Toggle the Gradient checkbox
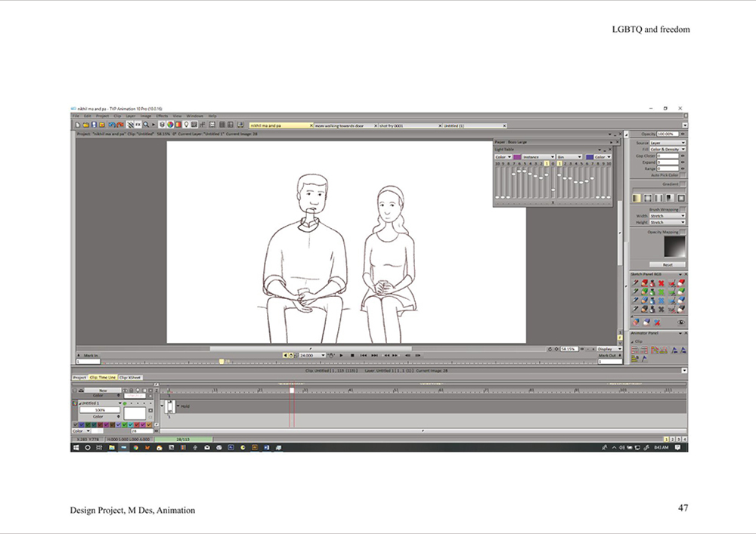This screenshot has width=756, height=534. point(683,184)
